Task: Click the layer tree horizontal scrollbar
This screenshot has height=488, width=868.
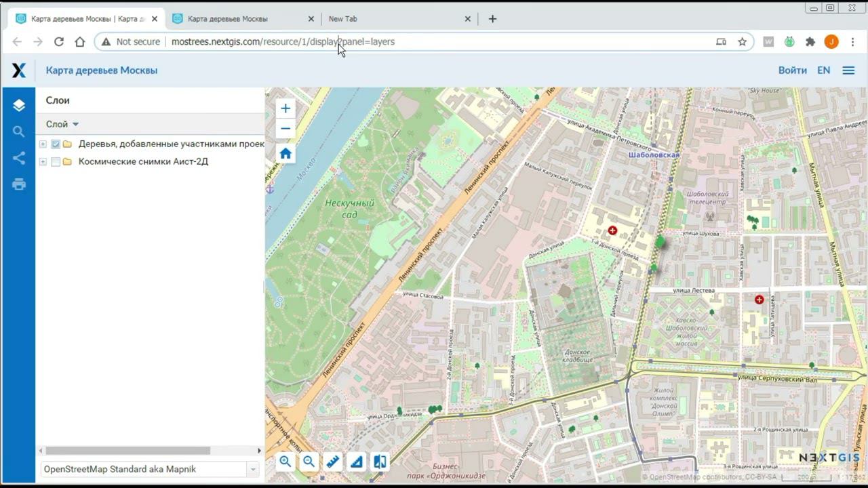Action: pos(127,451)
